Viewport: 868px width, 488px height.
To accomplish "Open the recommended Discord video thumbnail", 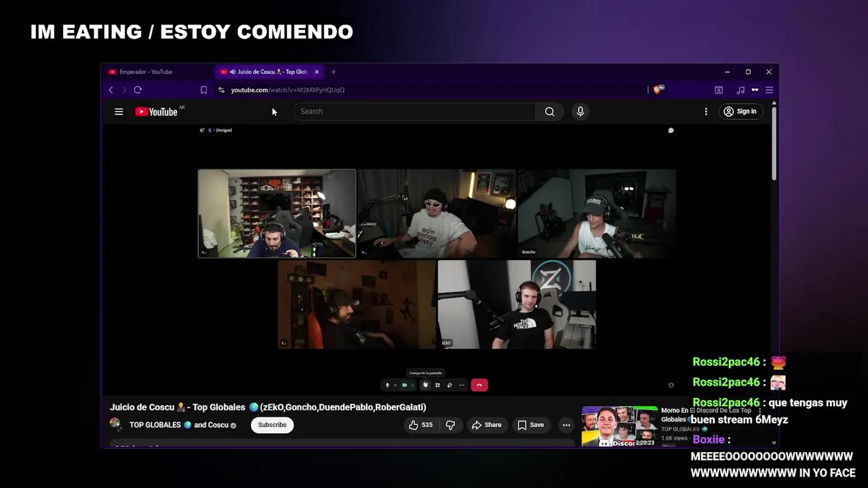I will 619,427.
